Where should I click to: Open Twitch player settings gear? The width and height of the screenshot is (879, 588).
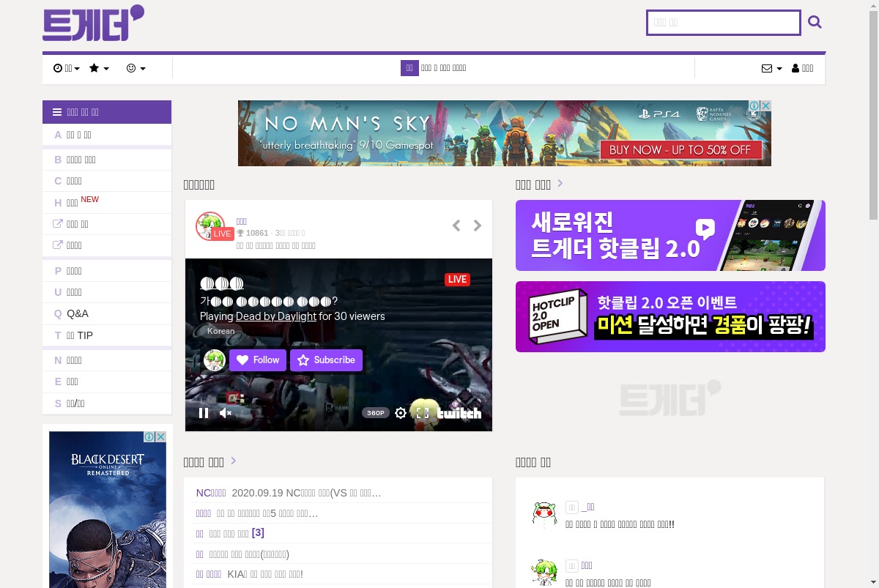401,413
